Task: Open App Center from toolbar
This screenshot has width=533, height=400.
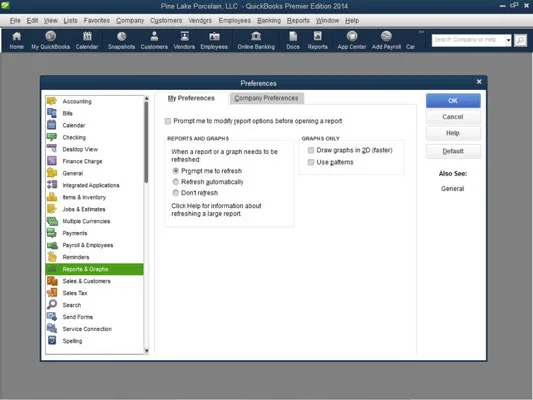Action: pyautogui.click(x=352, y=40)
